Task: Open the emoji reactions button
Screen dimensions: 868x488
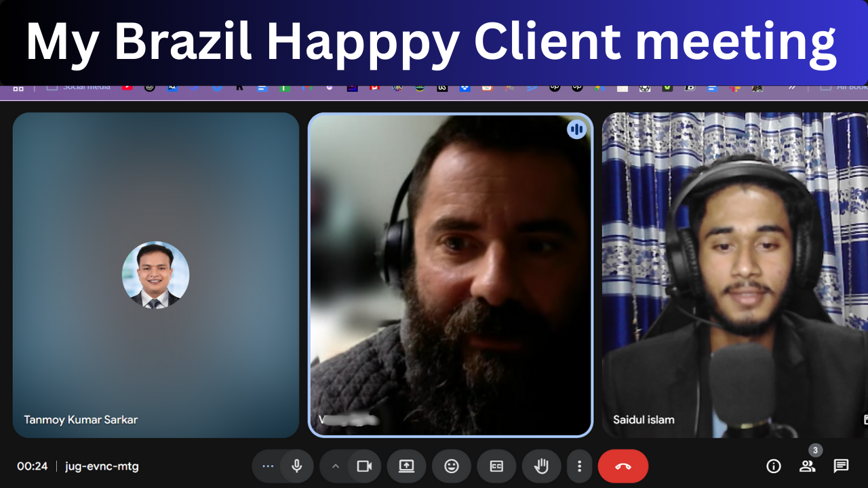Action: click(x=452, y=466)
